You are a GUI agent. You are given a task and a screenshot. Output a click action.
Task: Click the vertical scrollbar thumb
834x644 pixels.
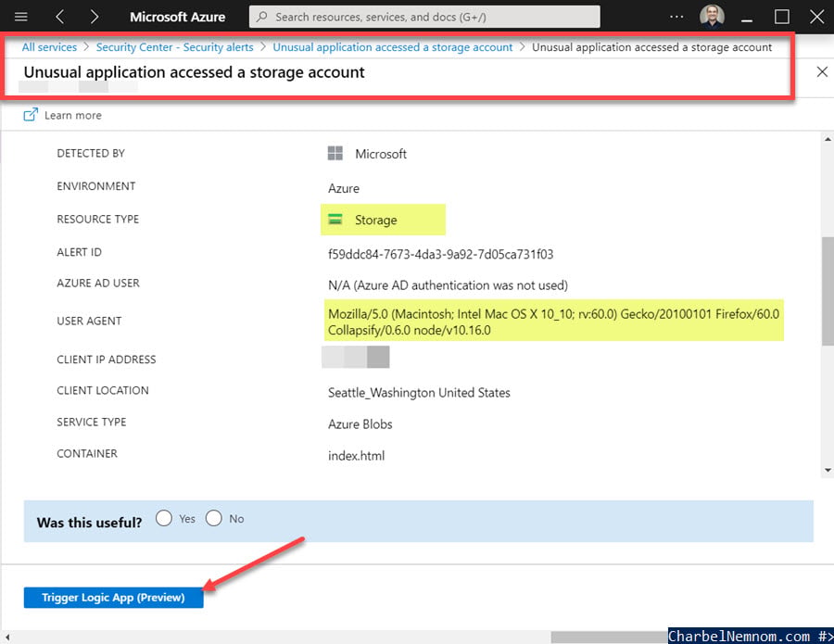[828, 292]
